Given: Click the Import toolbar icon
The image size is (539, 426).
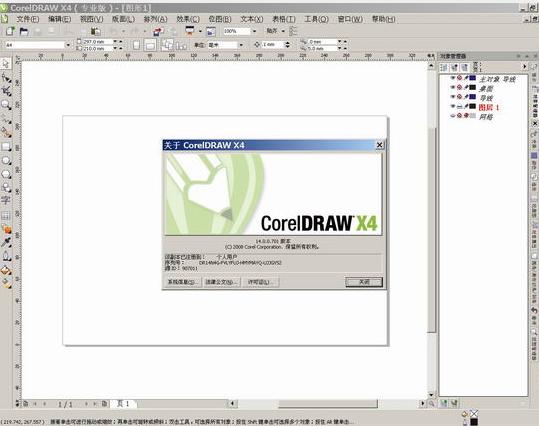Looking at the screenshot, I should click(158, 31).
